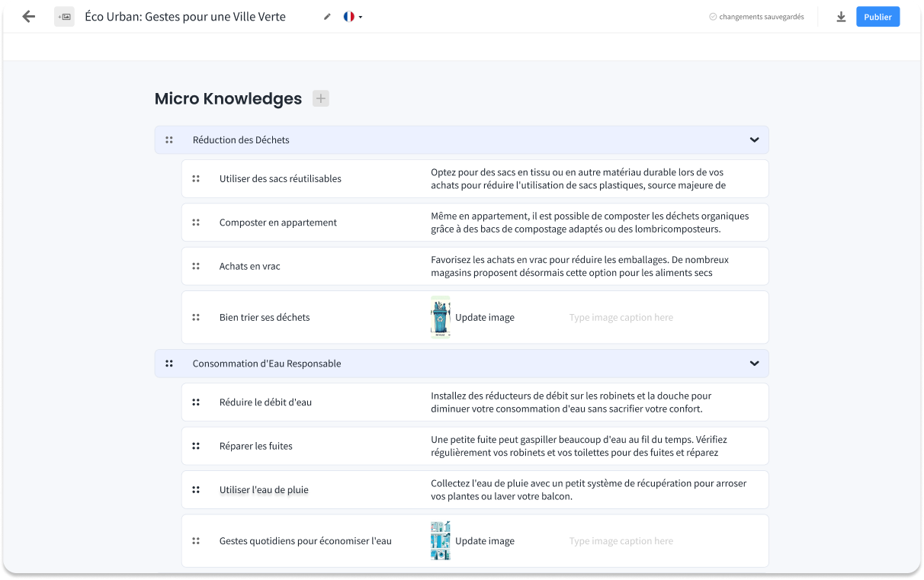Select title Achats en vrac
924x580 pixels.
click(250, 266)
